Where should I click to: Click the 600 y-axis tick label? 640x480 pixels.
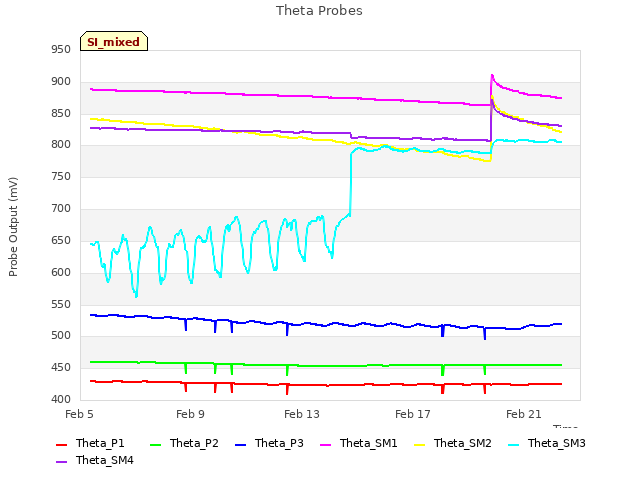(61, 273)
